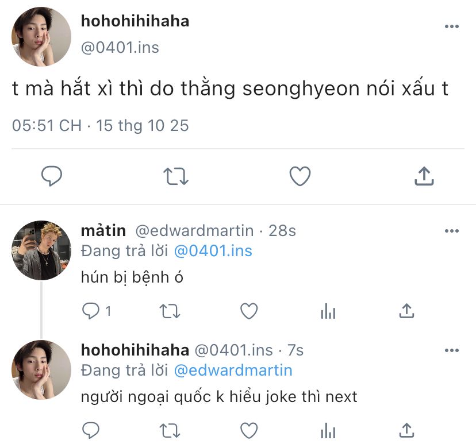The height and width of the screenshot is (448, 476).
Task: Retweet the main tweet about seonghyeon
Action: click(x=176, y=176)
